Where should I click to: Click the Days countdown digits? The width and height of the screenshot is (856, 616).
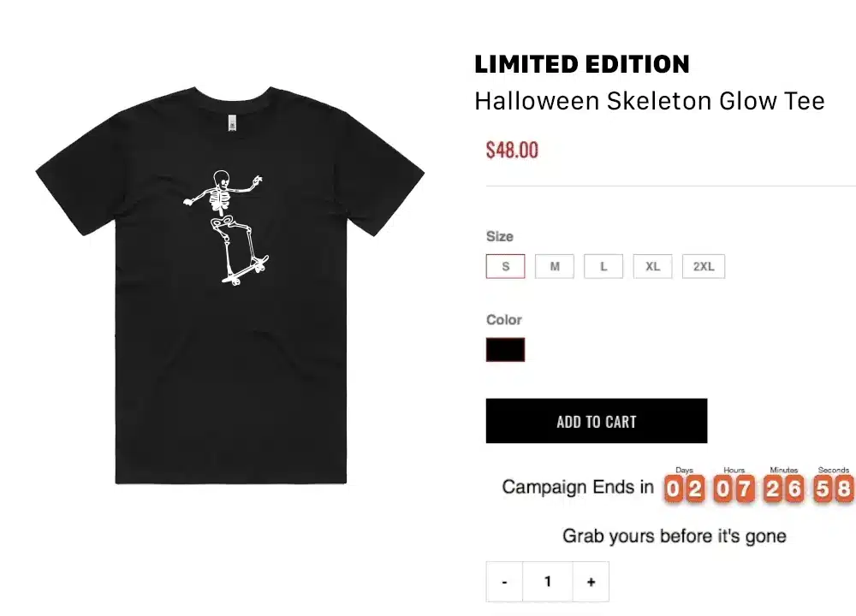tap(684, 489)
